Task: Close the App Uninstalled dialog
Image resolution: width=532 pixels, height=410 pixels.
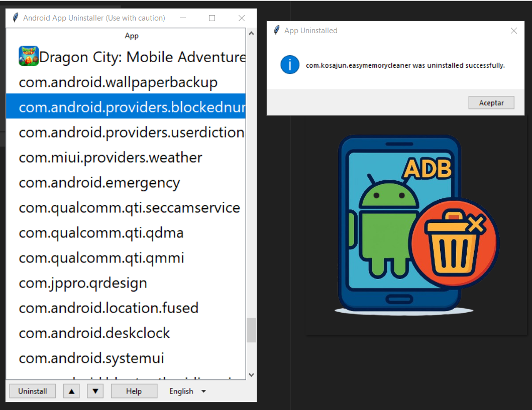Action: point(514,31)
